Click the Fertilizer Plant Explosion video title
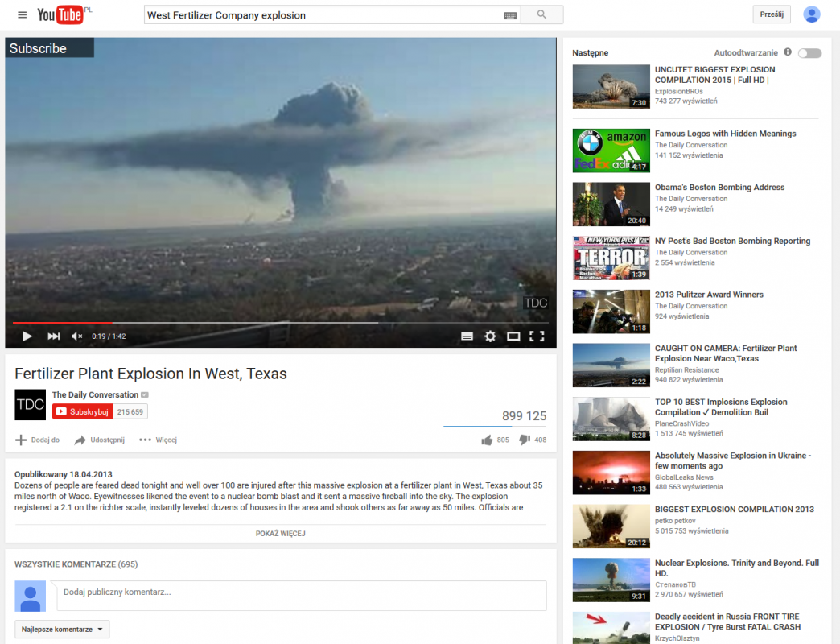Screen dimensions: 840x644 [150, 374]
